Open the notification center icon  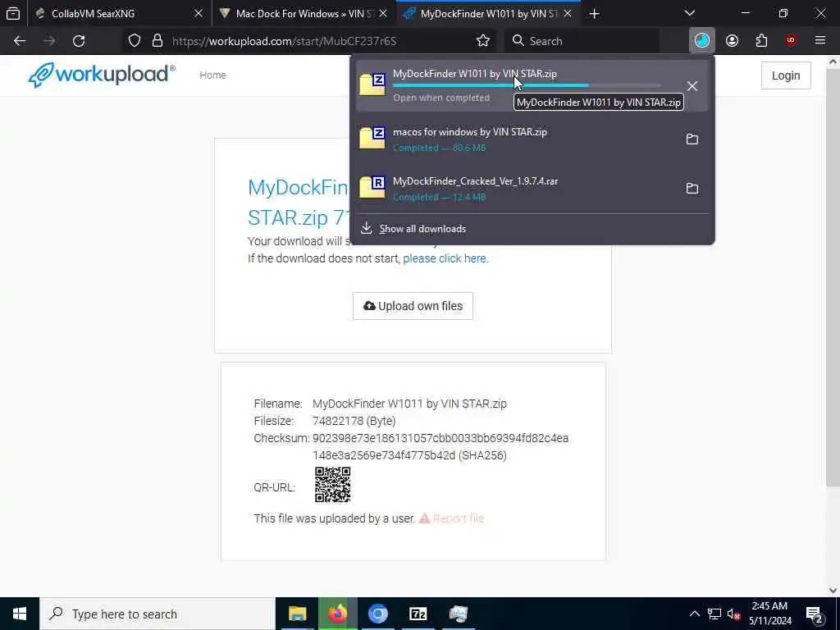pyautogui.click(x=815, y=614)
